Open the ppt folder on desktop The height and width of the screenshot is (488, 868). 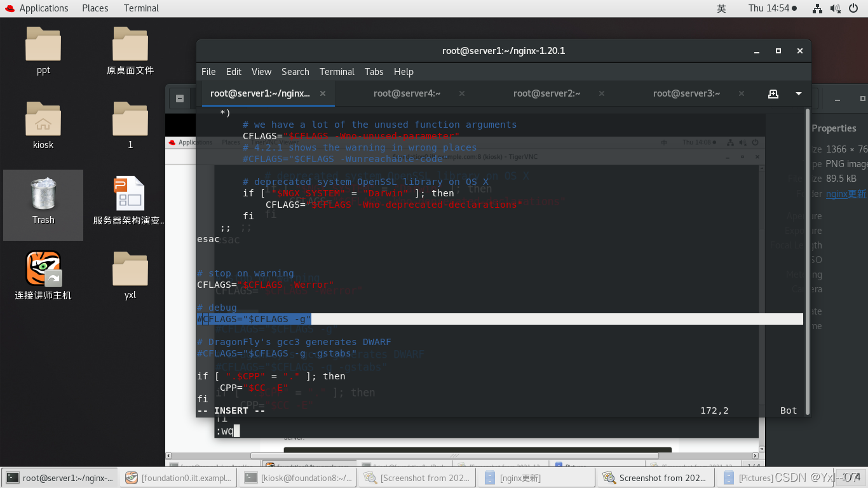click(x=43, y=51)
